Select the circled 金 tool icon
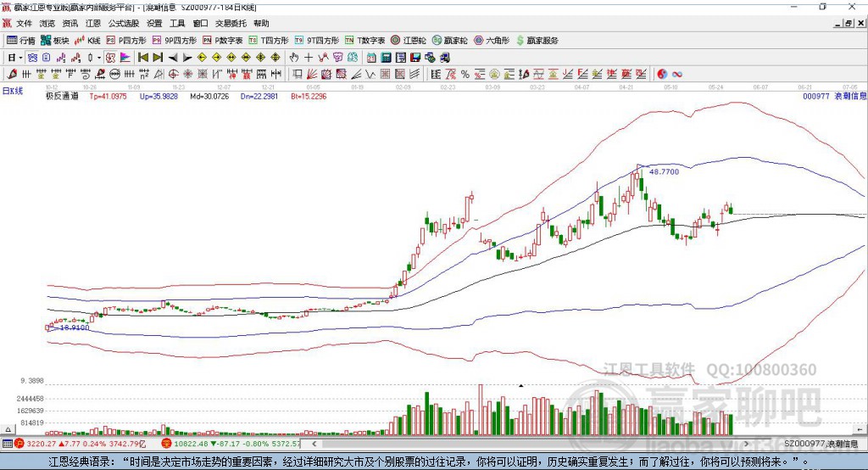The width and height of the screenshot is (868, 470). [494, 75]
